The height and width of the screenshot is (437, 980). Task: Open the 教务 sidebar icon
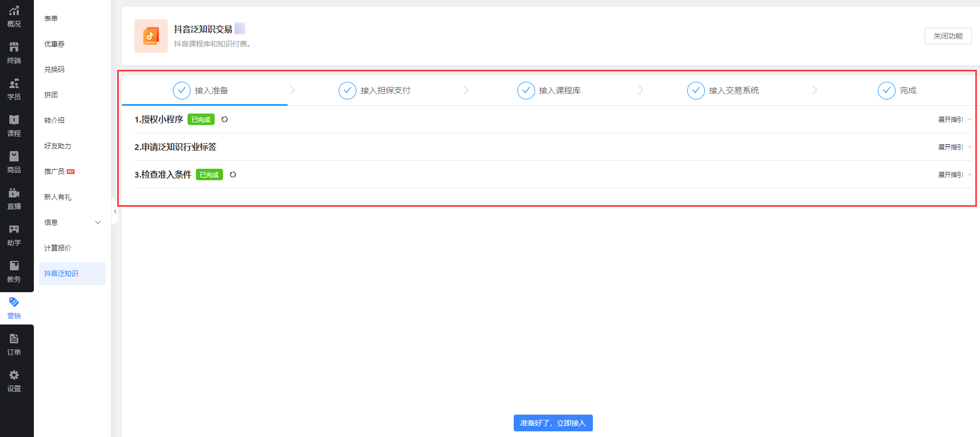point(14,272)
